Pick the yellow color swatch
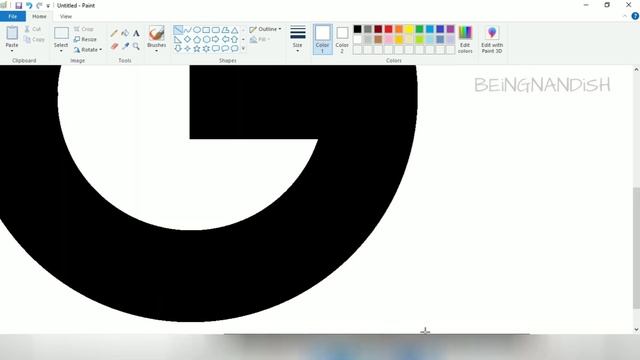Image resolution: width=640 pixels, height=360 pixels. pyautogui.click(x=409, y=29)
